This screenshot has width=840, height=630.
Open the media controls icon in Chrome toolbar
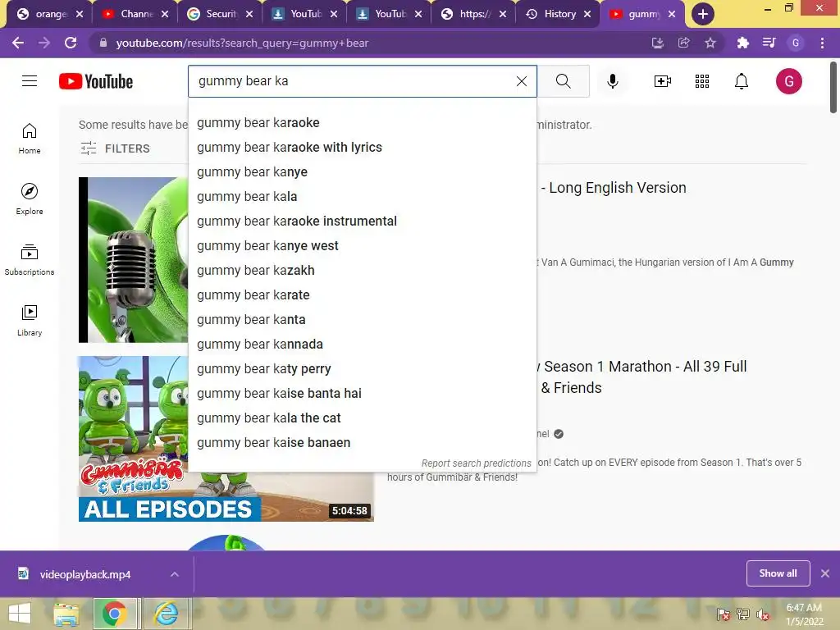[769, 43]
